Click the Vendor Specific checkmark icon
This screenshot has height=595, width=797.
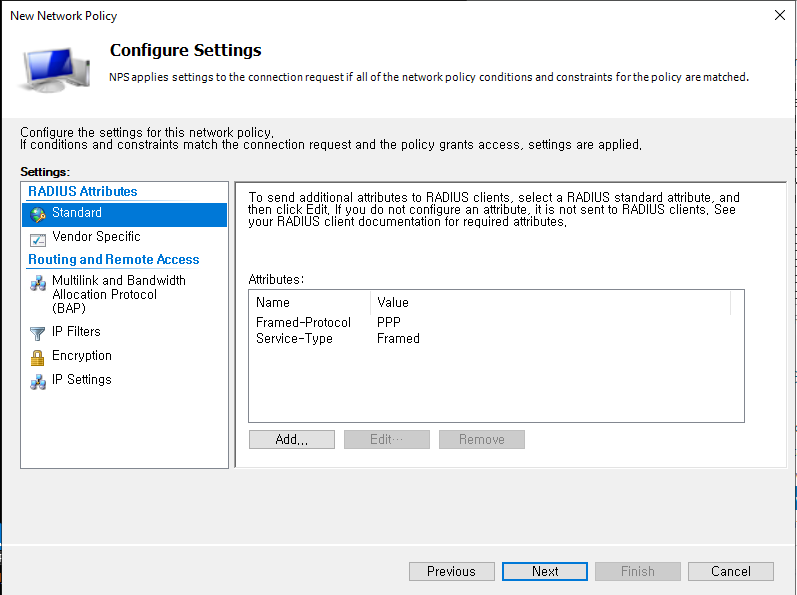tap(38, 239)
